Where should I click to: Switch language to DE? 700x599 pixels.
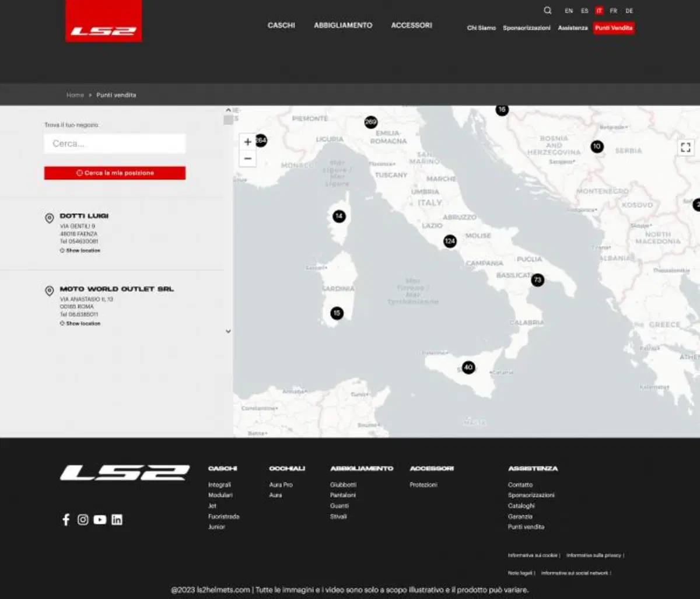(x=629, y=11)
